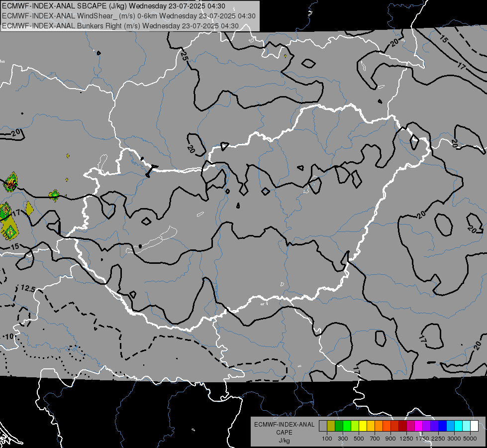Click the 2250 value on the legend scale
The height and width of the screenshot is (448, 487).
point(438,439)
